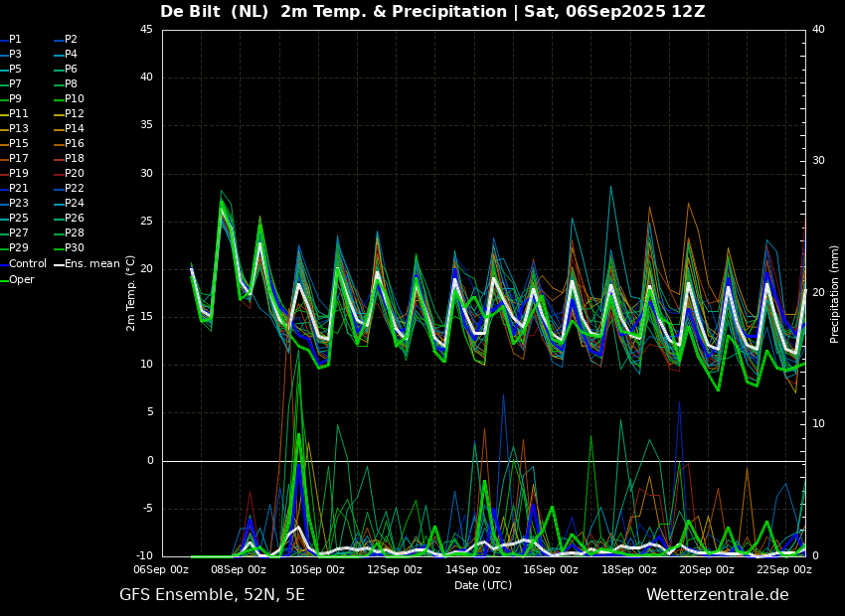Click the 14Sep 00z date tick
This screenshot has height=616, width=845.
click(472, 569)
